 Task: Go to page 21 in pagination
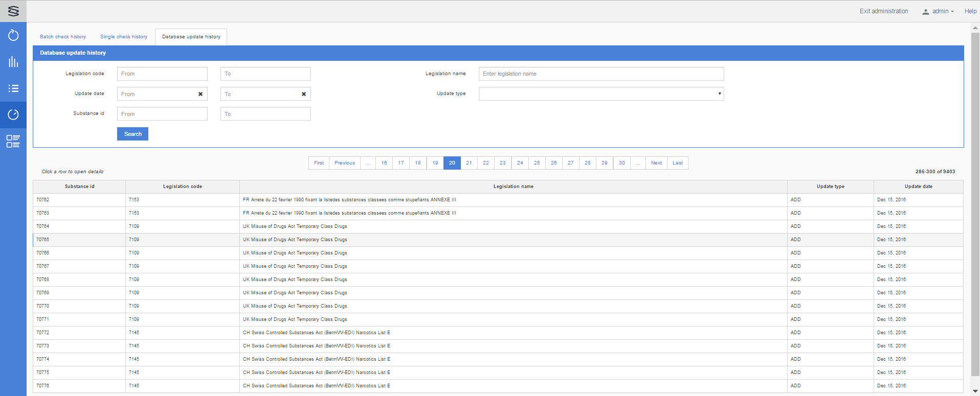(469, 163)
